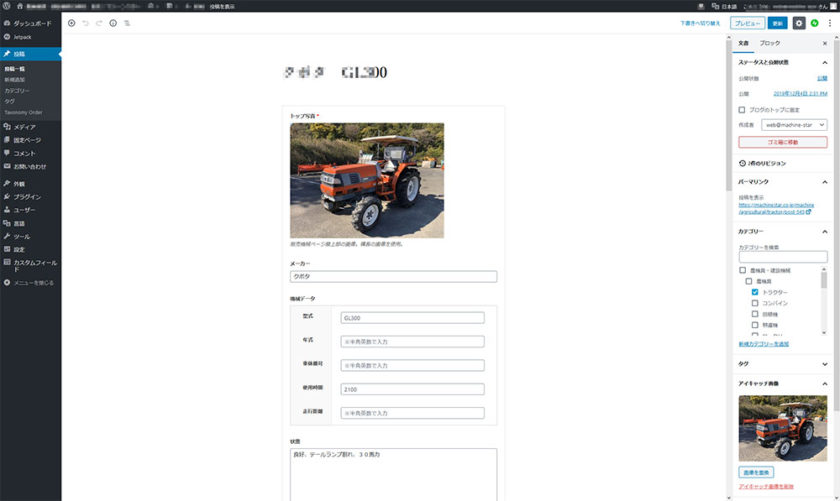Click 投稿を表示 in admin bar

222,6
